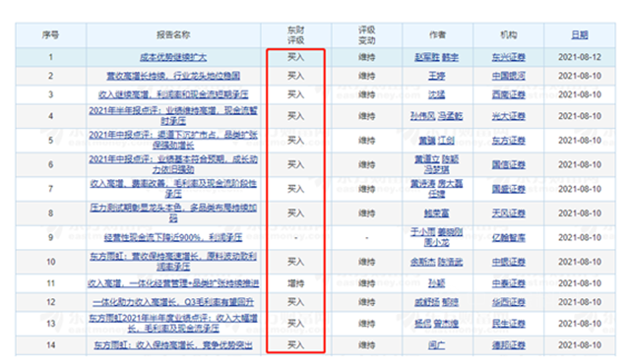
Task: Open institution link 国盛证券
Action: click(x=509, y=189)
